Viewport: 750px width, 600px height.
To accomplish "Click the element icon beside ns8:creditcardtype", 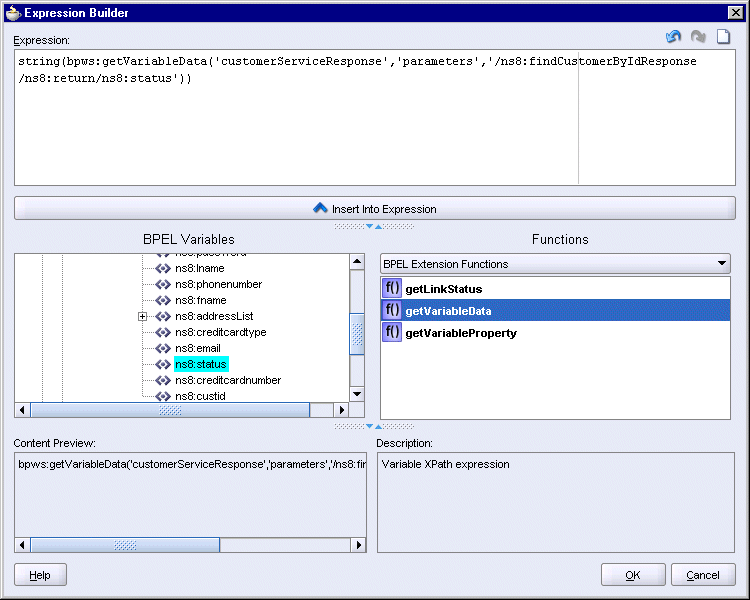I will point(163,332).
